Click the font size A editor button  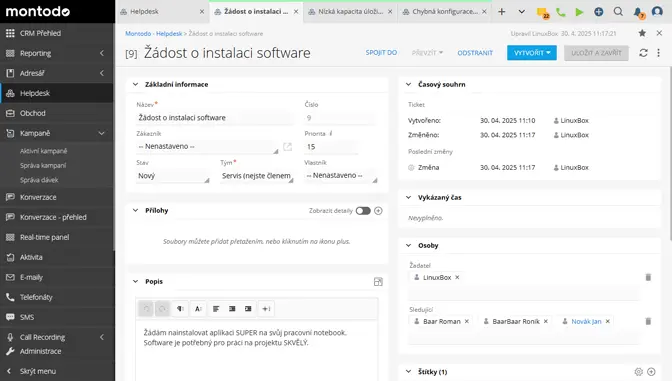pyautogui.click(x=198, y=309)
